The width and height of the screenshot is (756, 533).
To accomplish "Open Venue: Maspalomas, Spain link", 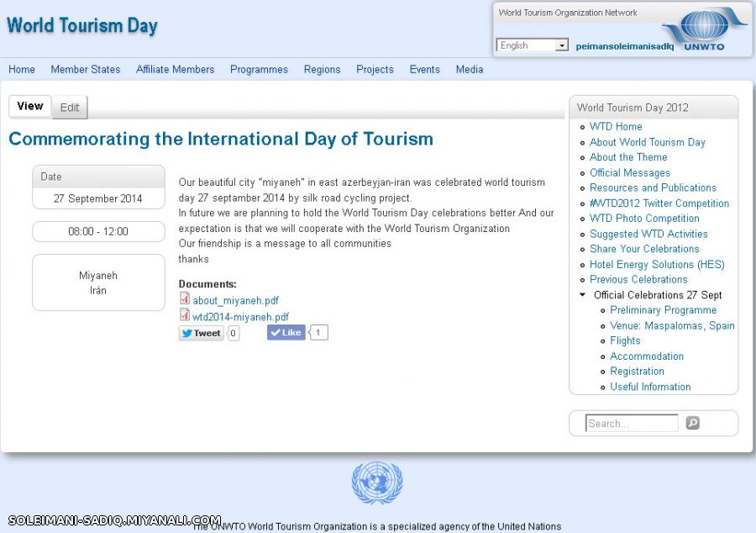I will tap(672, 325).
